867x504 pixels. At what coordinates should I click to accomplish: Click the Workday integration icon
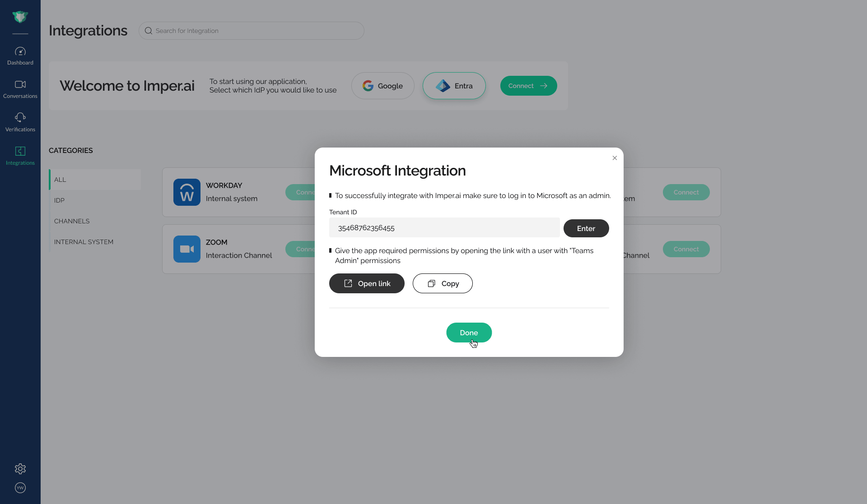point(186,192)
